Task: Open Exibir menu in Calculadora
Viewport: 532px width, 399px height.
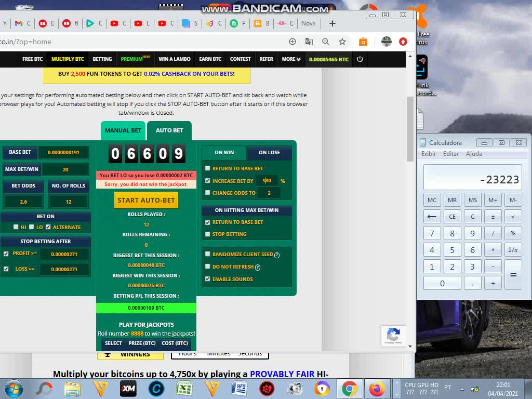Action: pos(429,154)
